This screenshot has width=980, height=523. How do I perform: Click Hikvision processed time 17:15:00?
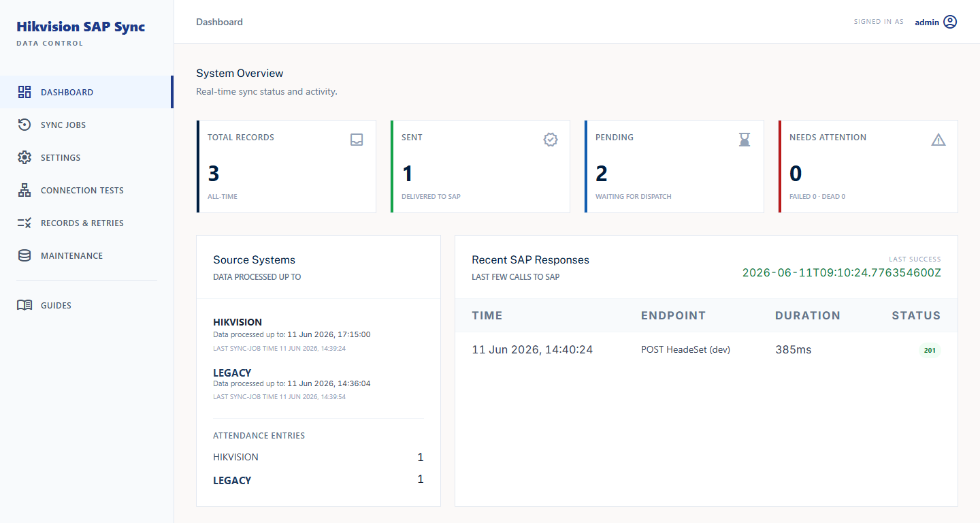(329, 334)
